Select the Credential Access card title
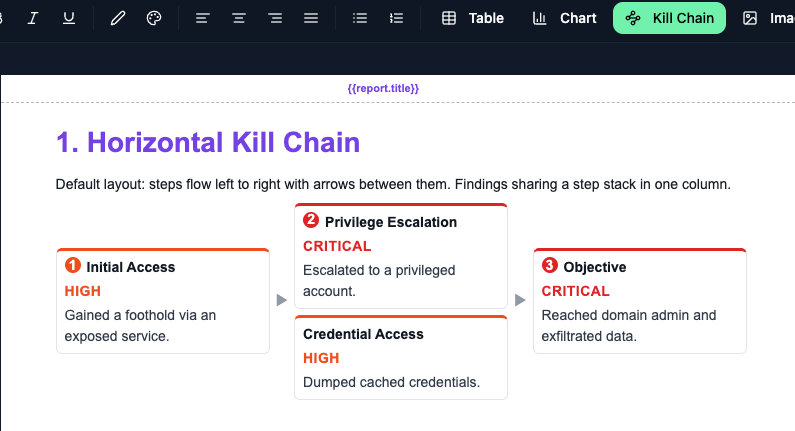Screen dimensions: 795x431 point(364,334)
